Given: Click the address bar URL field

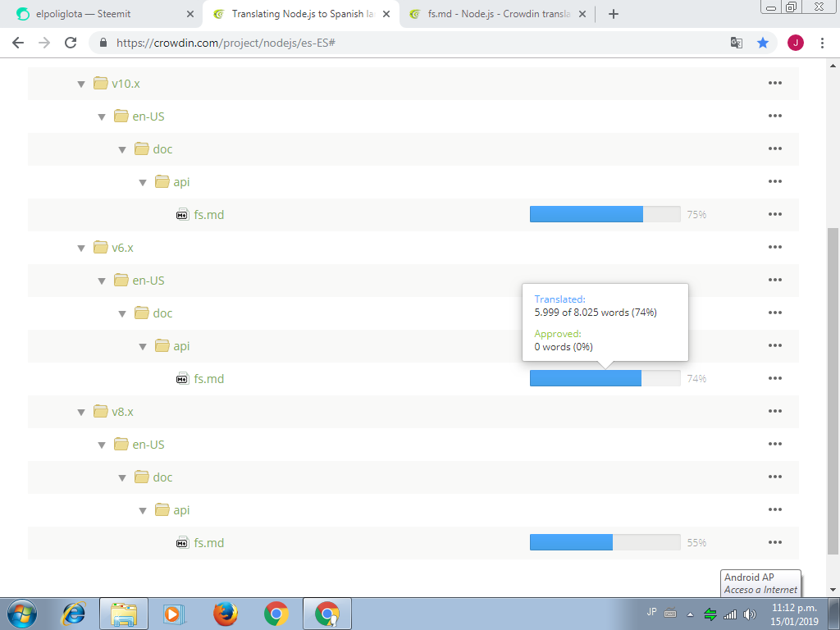Looking at the screenshot, I should coord(407,43).
